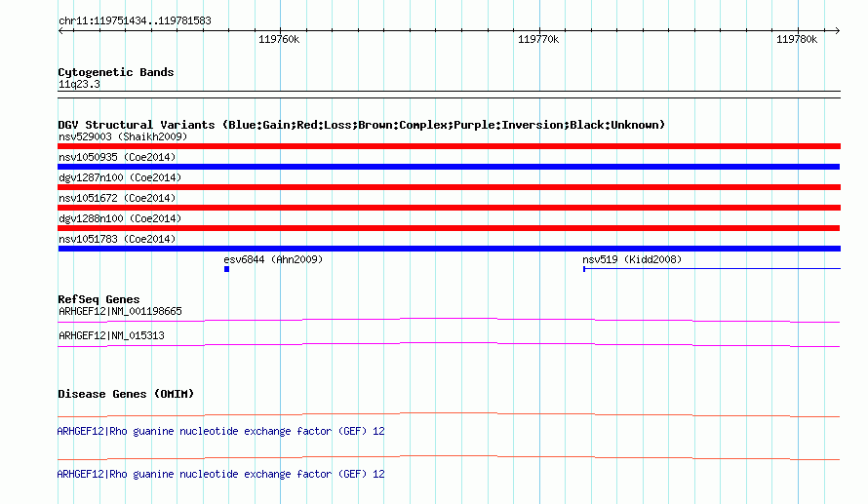Image resolution: width=868 pixels, height=504 pixels.
Task: Click the red bar under dgv1287n100
Action: click(x=449, y=187)
